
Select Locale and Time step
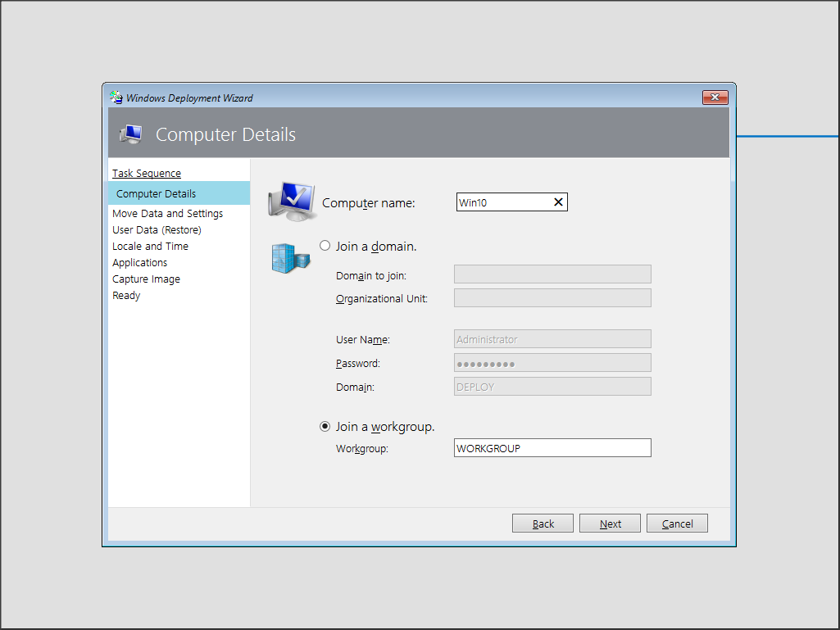150,247
